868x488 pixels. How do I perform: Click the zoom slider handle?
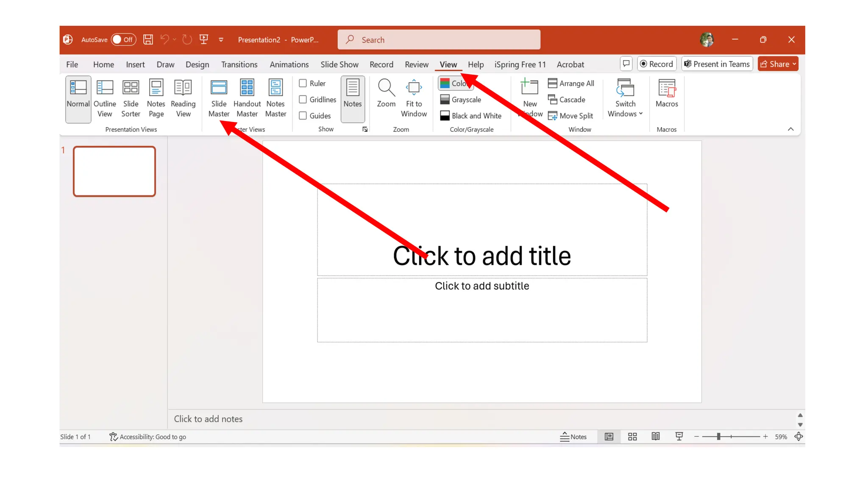click(x=718, y=436)
